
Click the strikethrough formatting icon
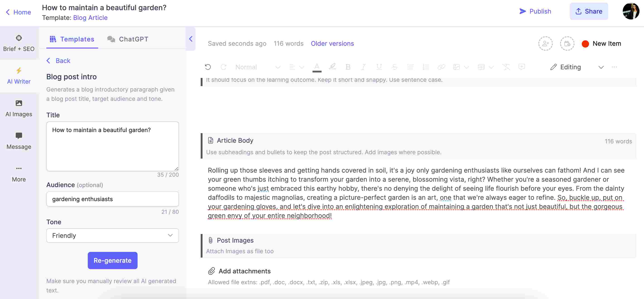coord(394,66)
